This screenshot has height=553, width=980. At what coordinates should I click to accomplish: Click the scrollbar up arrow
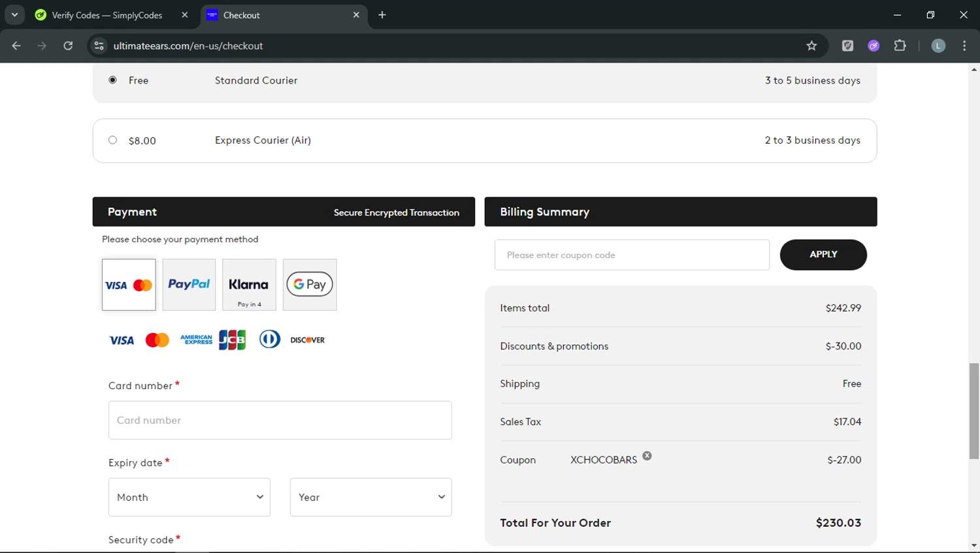(x=974, y=69)
